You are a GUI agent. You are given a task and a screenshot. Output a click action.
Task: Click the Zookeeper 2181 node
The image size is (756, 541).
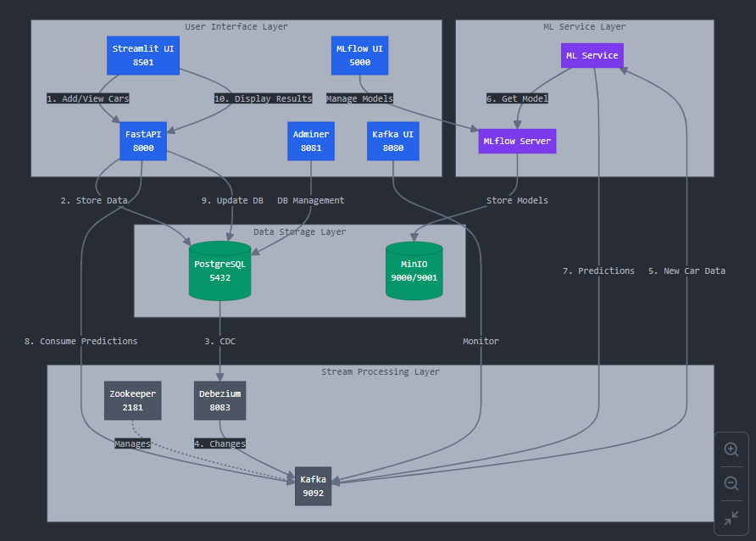point(132,400)
